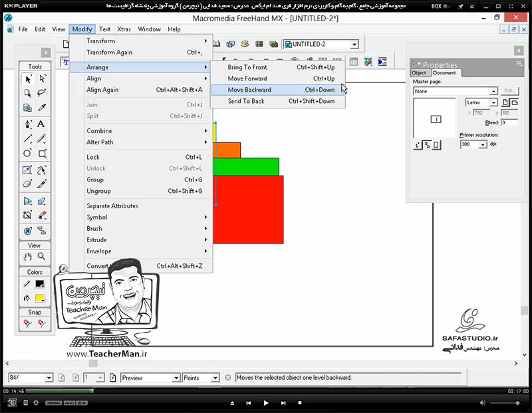Open the Preview mode dropdown
This screenshot has width=532, height=413.
176,378
